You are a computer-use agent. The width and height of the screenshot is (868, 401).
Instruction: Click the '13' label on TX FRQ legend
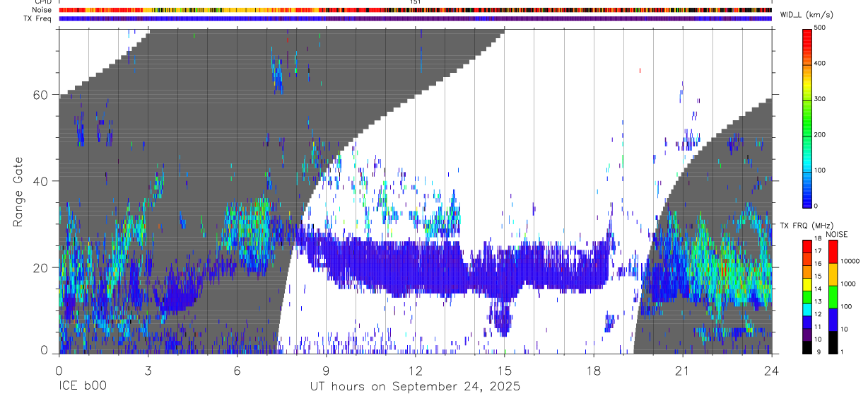(819, 301)
